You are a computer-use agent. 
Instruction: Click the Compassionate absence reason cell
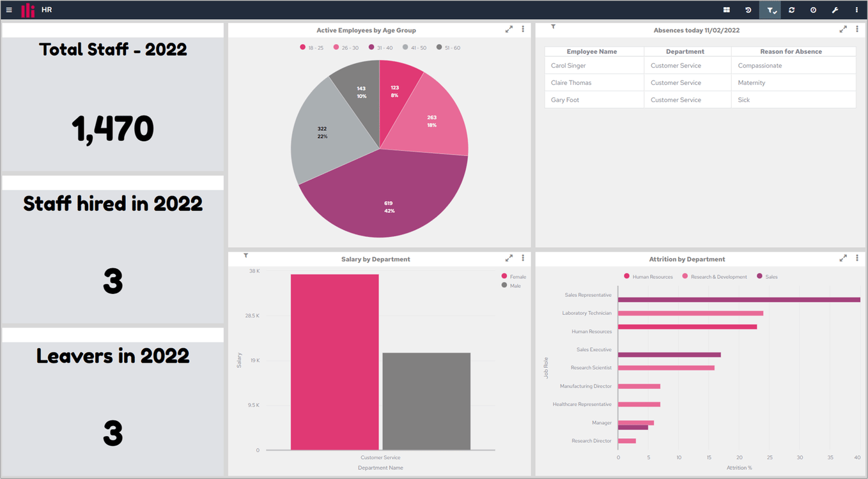(x=793, y=65)
